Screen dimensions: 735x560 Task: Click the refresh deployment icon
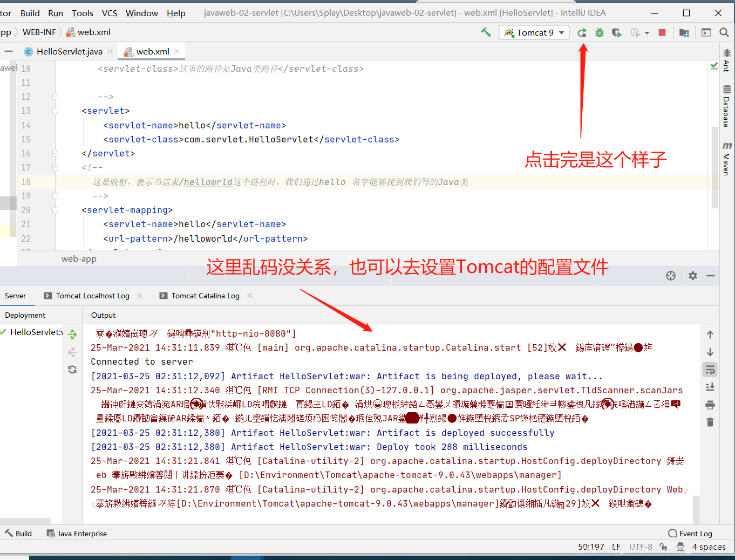coord(72,370)
